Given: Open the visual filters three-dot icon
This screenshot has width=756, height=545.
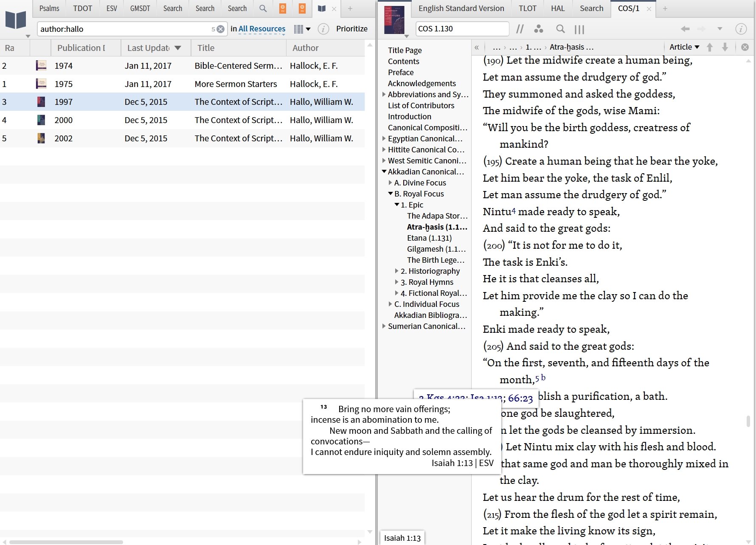Looking at the screenshot, I should [539, 29].
